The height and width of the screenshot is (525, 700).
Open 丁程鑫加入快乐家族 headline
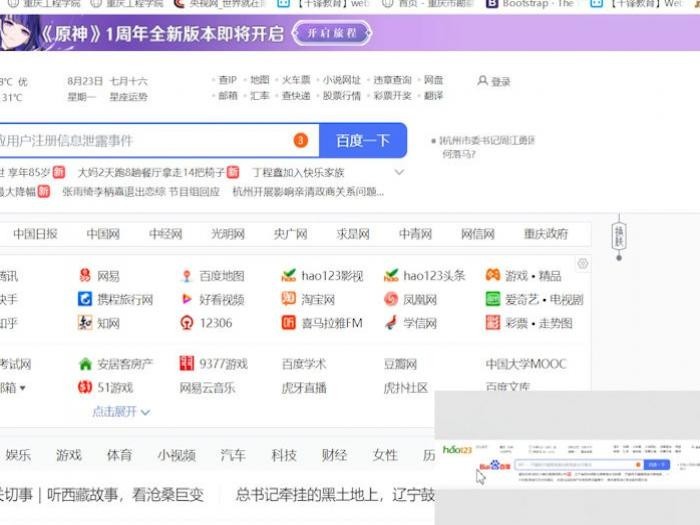(x=299, y=172)
